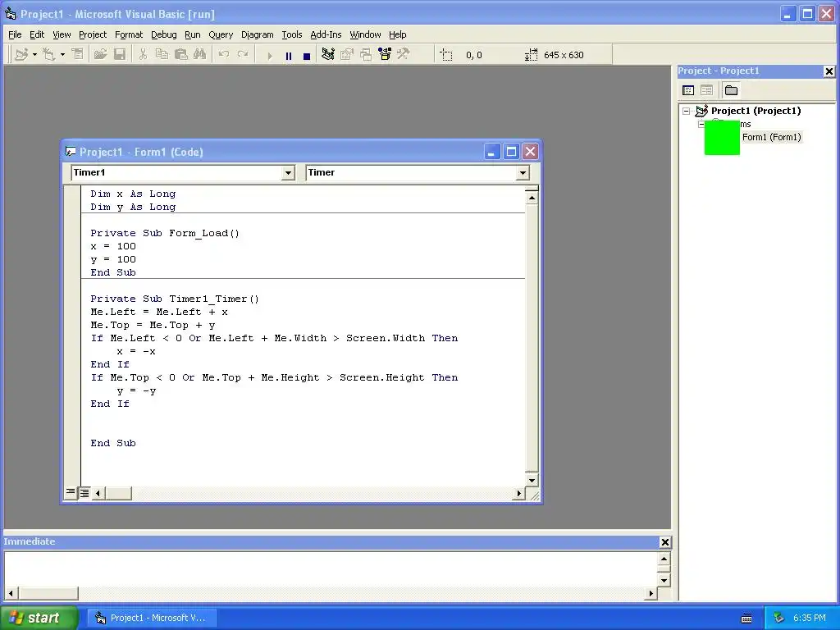The image size is (840, 630).
Task: Collapse the Project1 (Project1) tree node
Action: (687, 111)
